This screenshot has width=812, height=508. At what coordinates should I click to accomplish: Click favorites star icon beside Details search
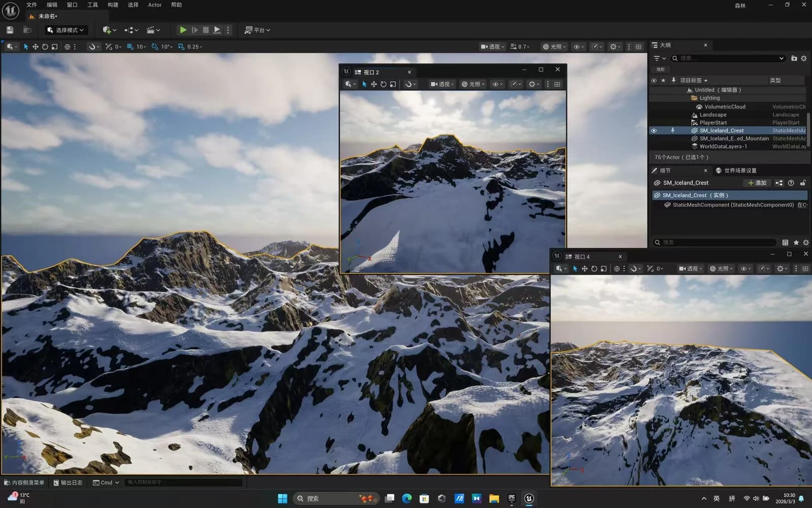[796, 243]
